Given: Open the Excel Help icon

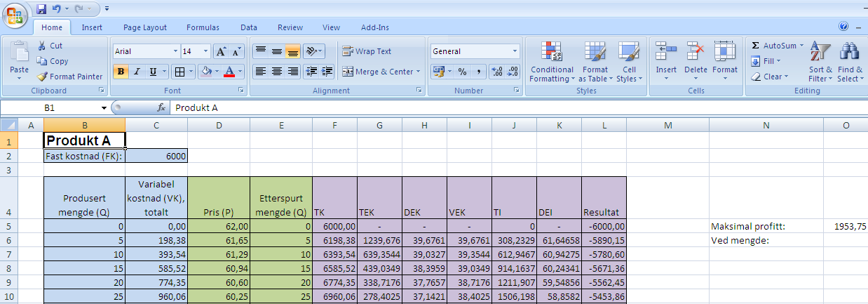Looking at the screenshot, I should click(843, 27).
